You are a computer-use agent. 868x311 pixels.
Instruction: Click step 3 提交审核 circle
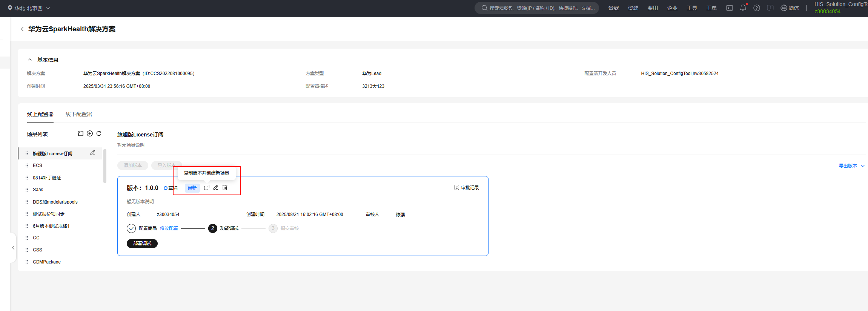273,228
